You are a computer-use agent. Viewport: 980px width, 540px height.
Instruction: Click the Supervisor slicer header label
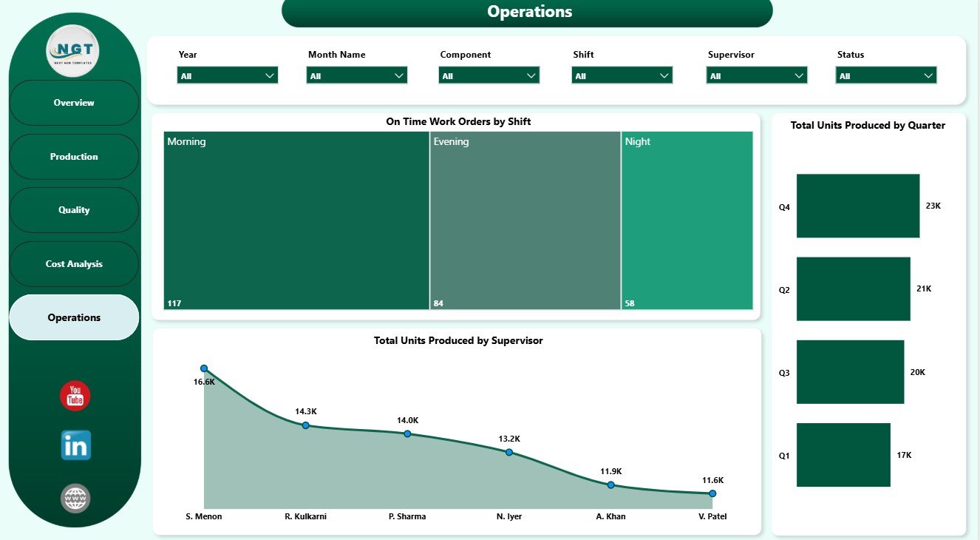tap(731, 55)
